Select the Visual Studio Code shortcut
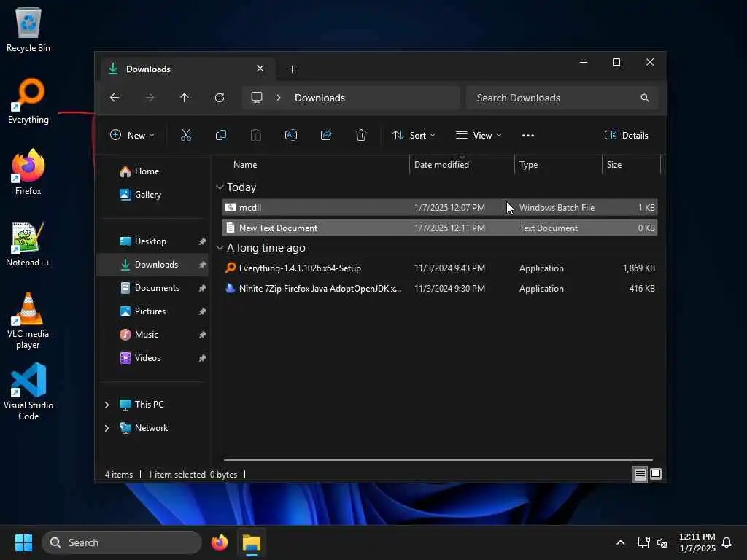747x560 pixels. (x=28, y=392)
